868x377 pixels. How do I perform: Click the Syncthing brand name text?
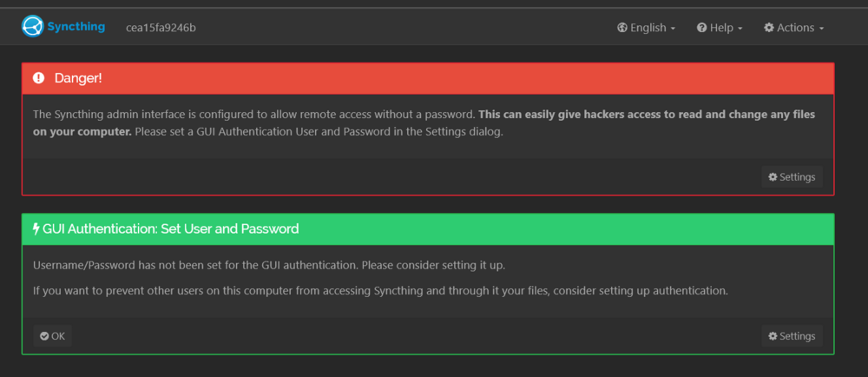(76, 27)
